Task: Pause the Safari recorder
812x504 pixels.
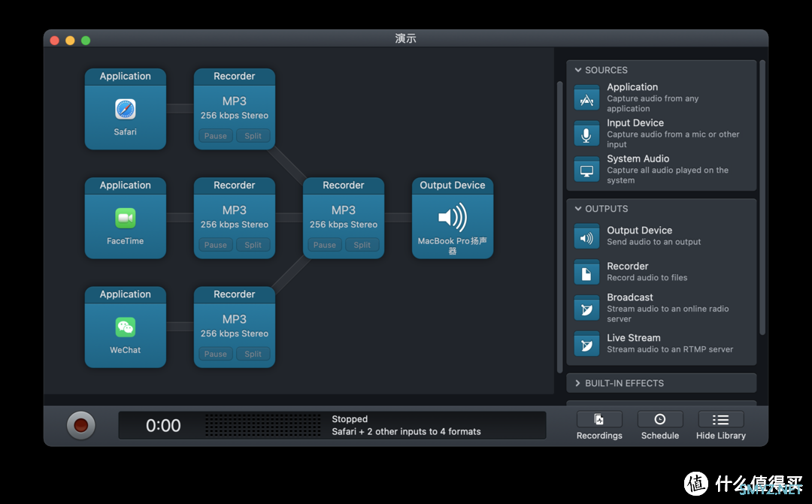Action: 216,135
